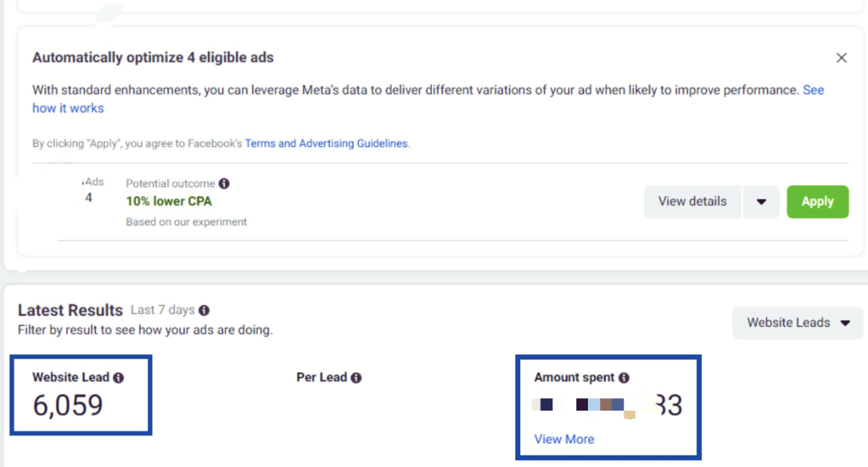Show info for Amount spent metric
Screen dimensions: 868x467
click(624, 377)
